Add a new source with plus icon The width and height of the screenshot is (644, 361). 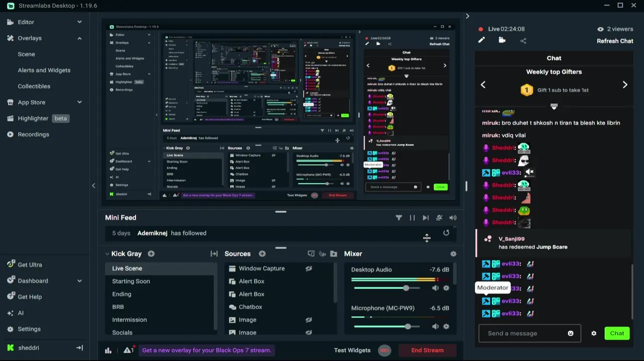tap(262, 254)
